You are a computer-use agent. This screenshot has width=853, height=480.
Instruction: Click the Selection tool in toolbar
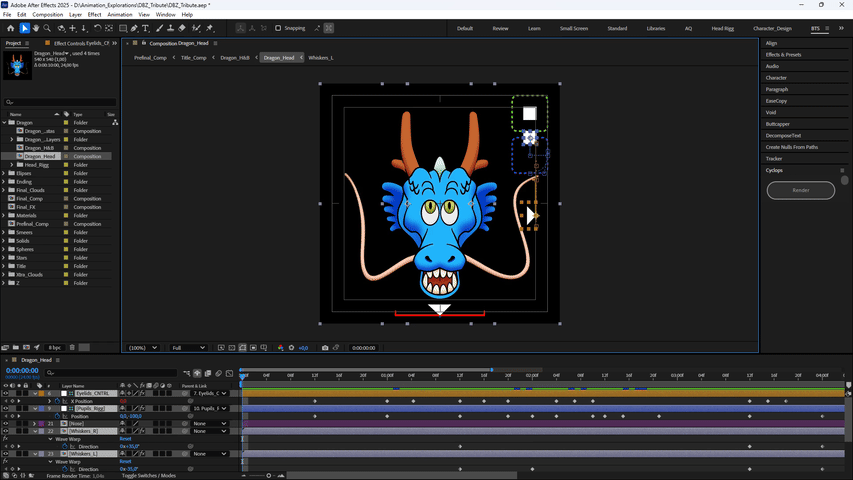[x=24, y=28]
